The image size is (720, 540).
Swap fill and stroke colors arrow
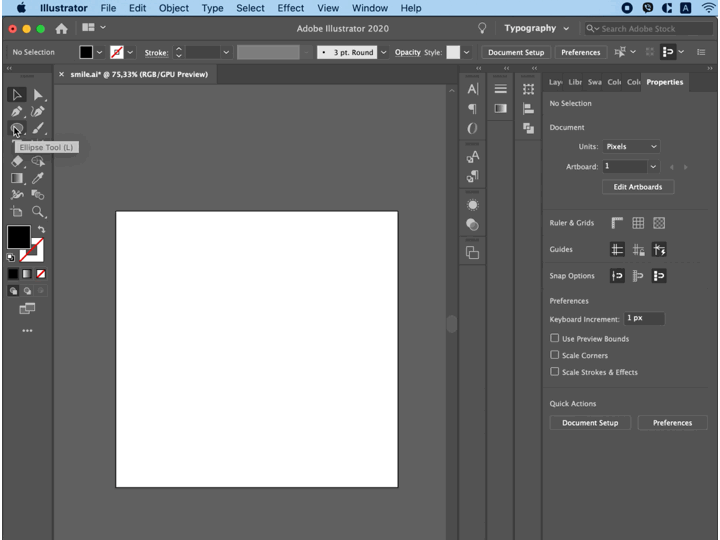click(x=41, y=229)
